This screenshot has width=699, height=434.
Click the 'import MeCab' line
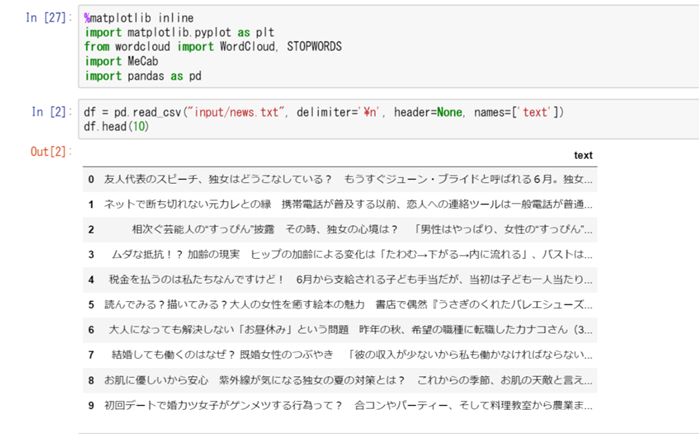[121, 61]
